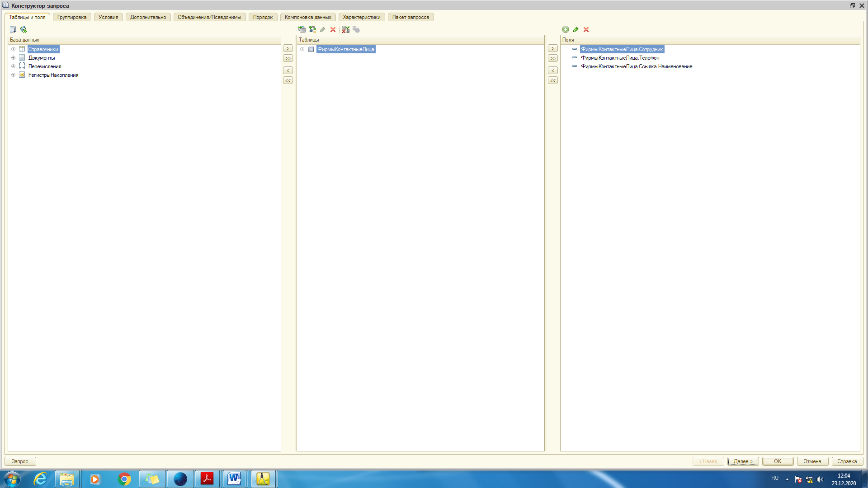The width and height of the screenshot is (868, 488).
Task: Open Google Chrome from the taskbar
Action: [124, 479]
